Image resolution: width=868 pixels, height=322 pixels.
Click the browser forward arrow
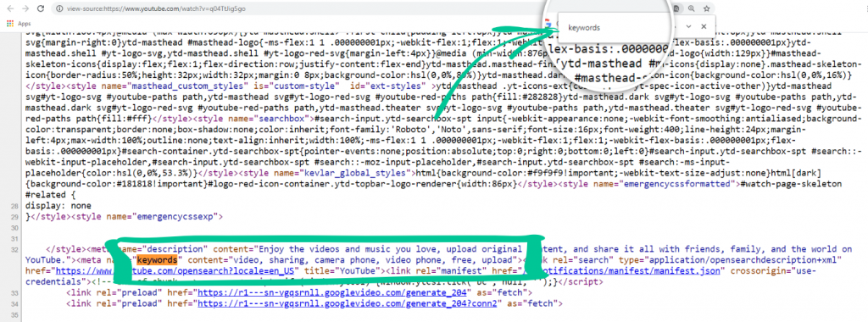[x=25, y=8]
